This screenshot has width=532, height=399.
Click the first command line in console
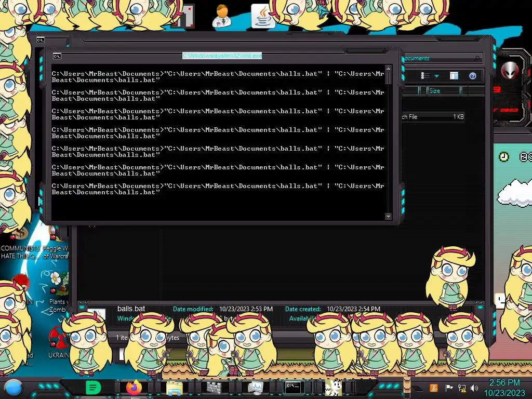tap(218, 77)
